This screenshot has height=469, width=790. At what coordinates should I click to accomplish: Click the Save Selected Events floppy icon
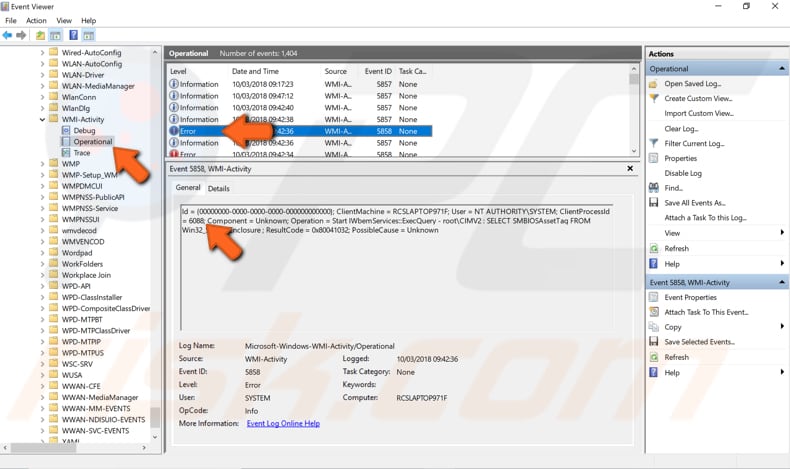click(653, 342)
